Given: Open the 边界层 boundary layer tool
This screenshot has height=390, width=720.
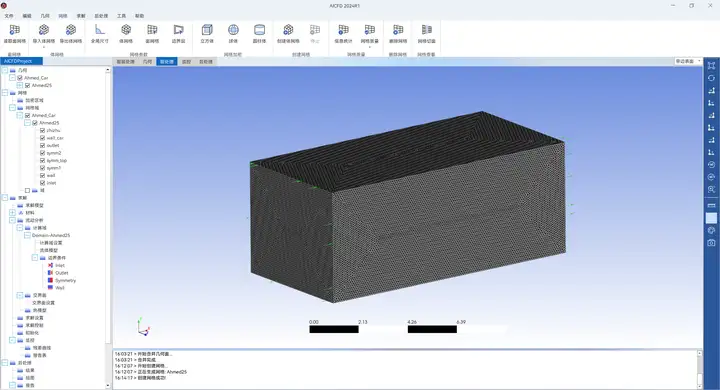Looking at the screenshot, I should coord(178,30).
